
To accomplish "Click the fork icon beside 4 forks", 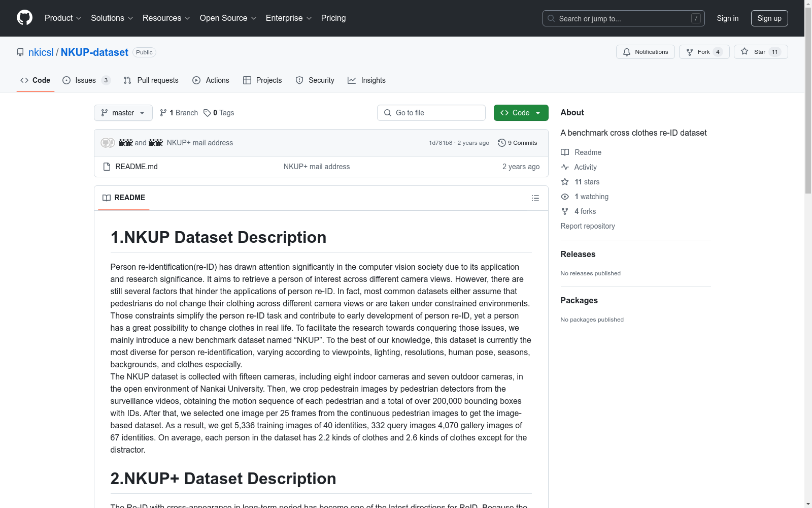I will (565, 211).
